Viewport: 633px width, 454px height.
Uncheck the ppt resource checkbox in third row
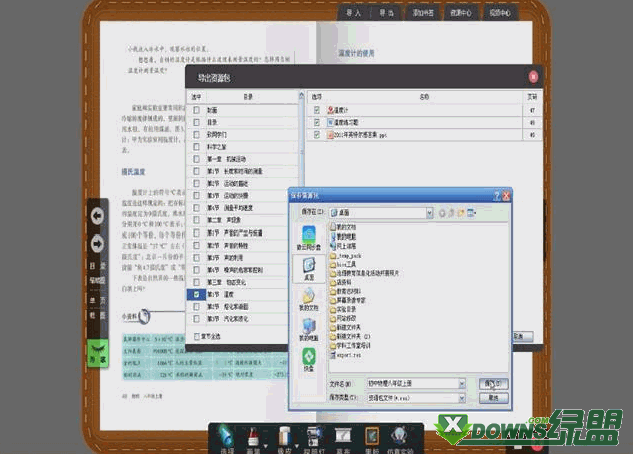coord(317,134)
